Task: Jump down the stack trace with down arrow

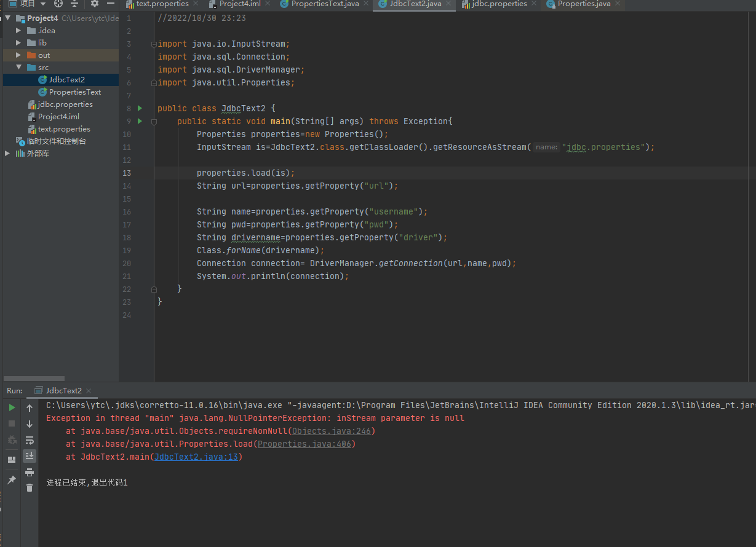Action: 30,423
